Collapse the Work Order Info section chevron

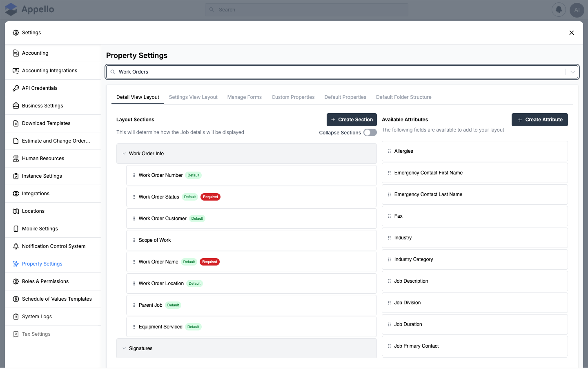pyautogui.click(x=124, y=154)
